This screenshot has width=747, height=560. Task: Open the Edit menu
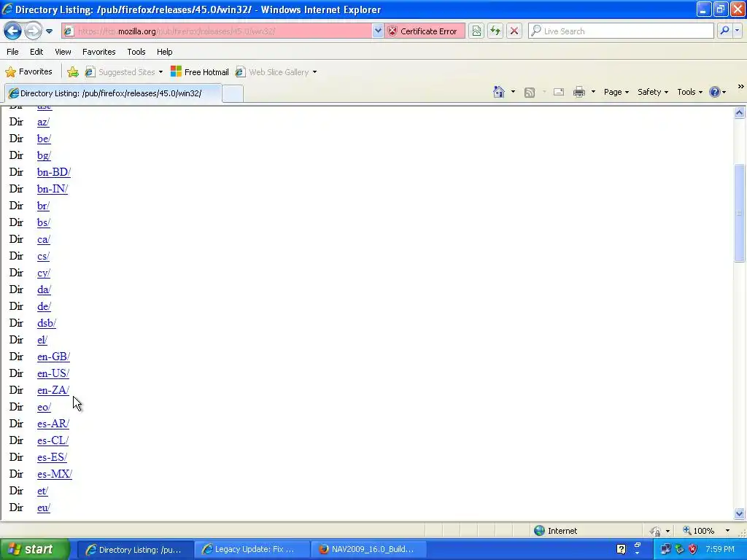(36, 52)
